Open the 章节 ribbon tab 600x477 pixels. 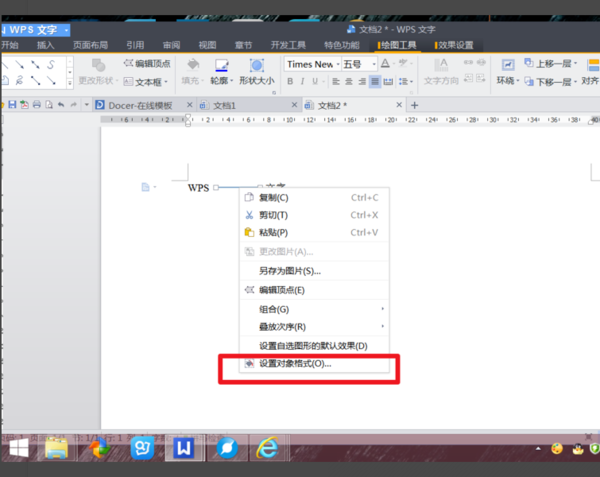pyautogui.click(x=243, y=45)
